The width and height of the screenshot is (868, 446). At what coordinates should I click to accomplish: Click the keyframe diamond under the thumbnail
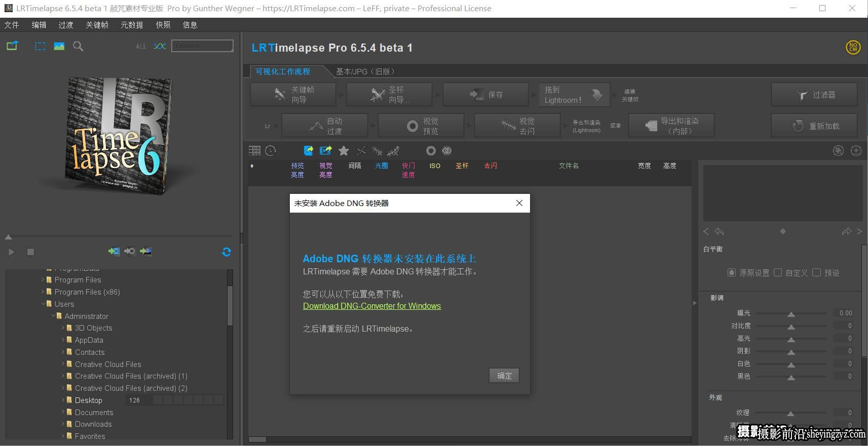pos(783,231)
